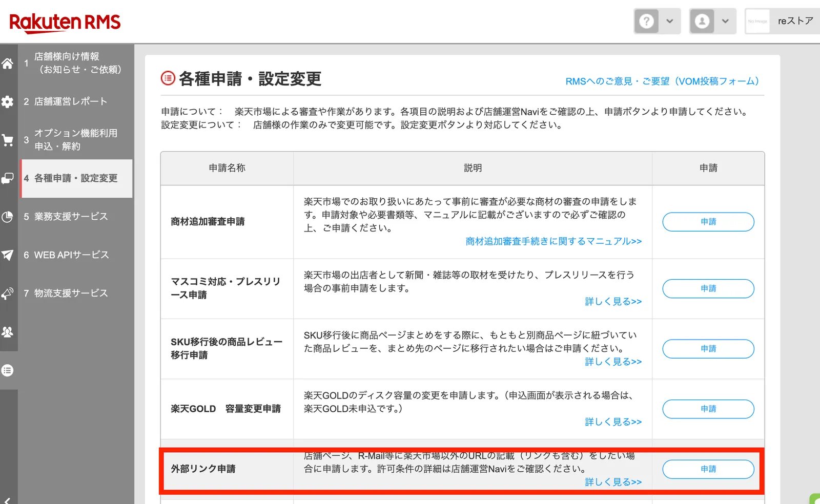The height and width of the screenshot is (504, 820).
Task: Click the Rakuten RMS logo
Action: click(x=65, y=23)
